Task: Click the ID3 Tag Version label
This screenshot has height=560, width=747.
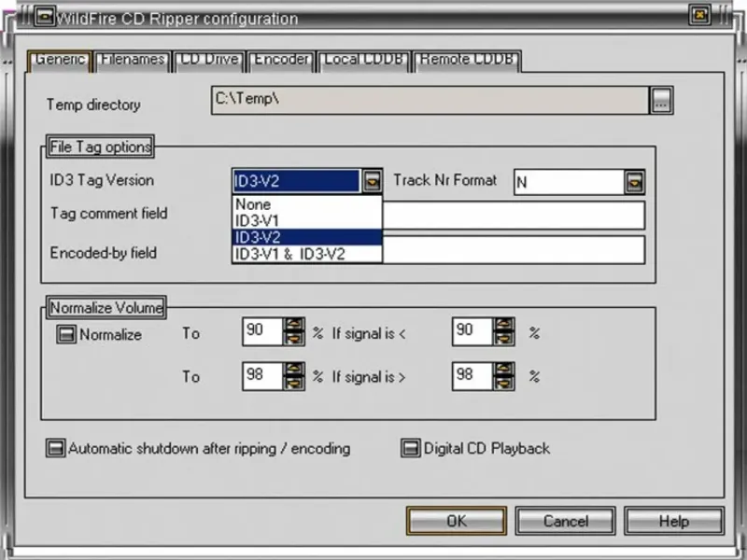Action: pos(102,180)
